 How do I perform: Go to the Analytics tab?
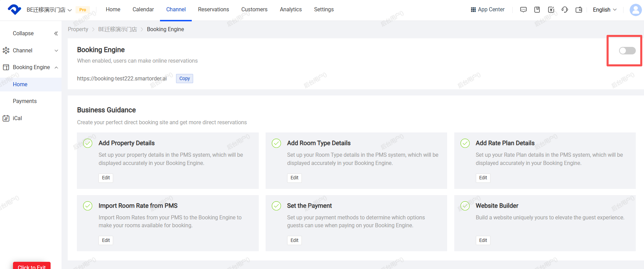click(x=291, y=10)
